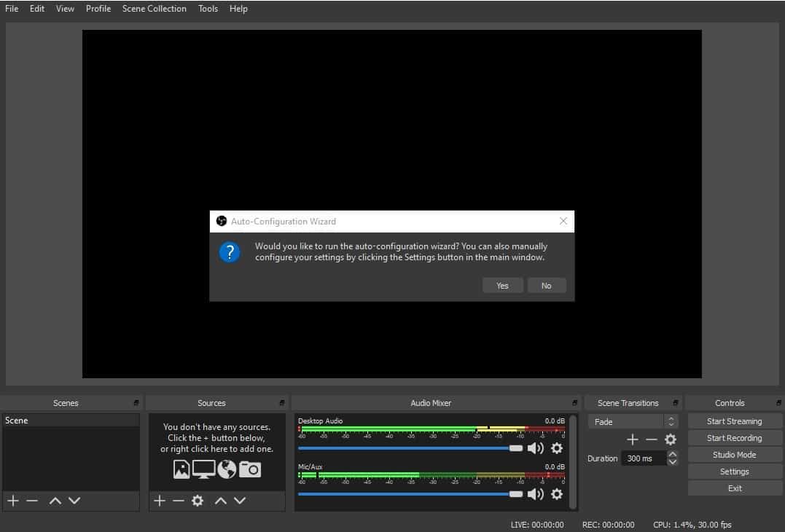Image resolution: width=785 pixels, height=532 pixels.
Task: Remove the selected scene with the minus icon
Action: (31, 501)
